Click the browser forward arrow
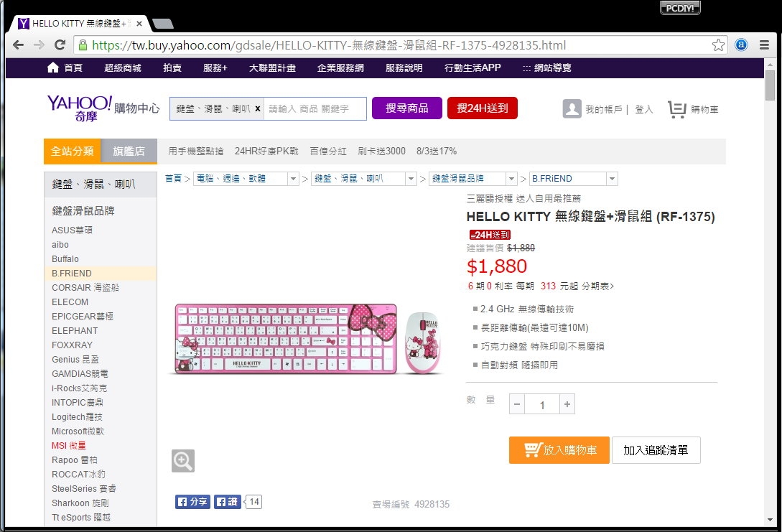Screen dimensions: 782x532 tap(39, 45)
